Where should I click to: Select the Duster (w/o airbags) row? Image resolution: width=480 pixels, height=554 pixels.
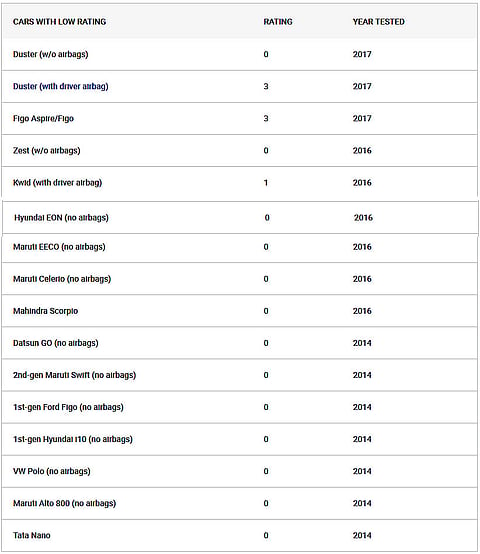239,54
